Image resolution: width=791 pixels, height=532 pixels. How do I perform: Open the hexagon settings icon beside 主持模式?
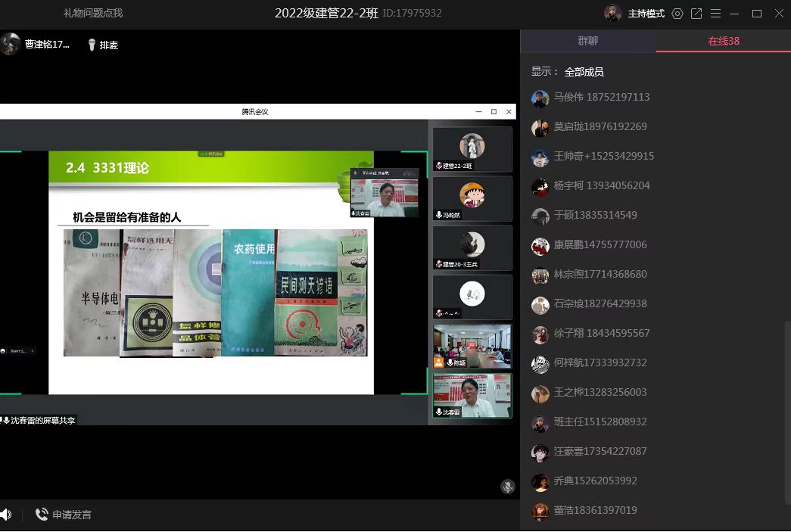[x=677, y=14]
